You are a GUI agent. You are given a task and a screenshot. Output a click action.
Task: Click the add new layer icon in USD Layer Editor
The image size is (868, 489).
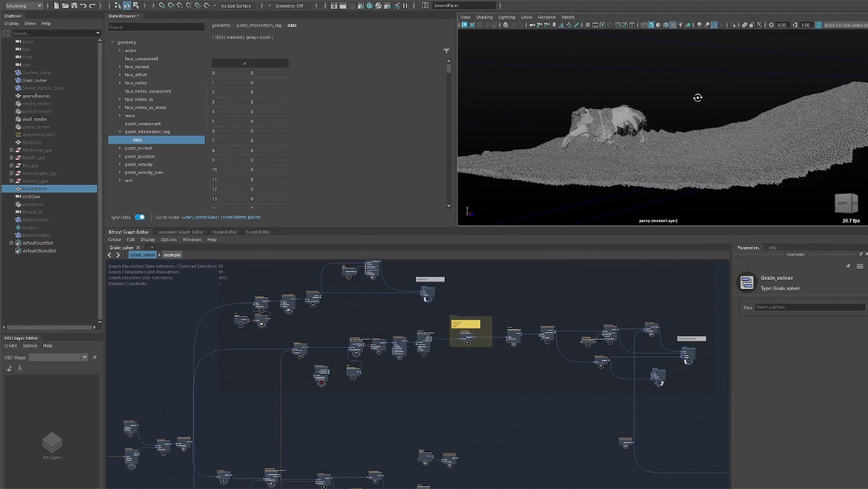[x=10, y=368]
